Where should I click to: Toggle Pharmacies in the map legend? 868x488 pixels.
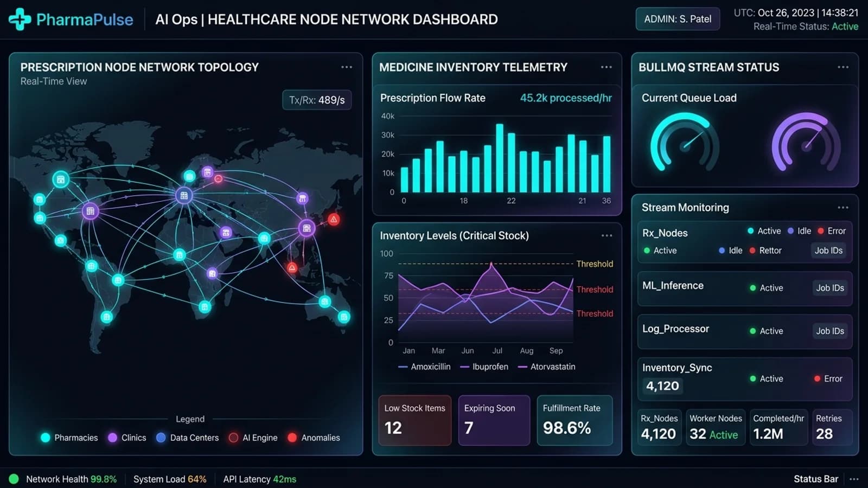(x=69, y=438)
